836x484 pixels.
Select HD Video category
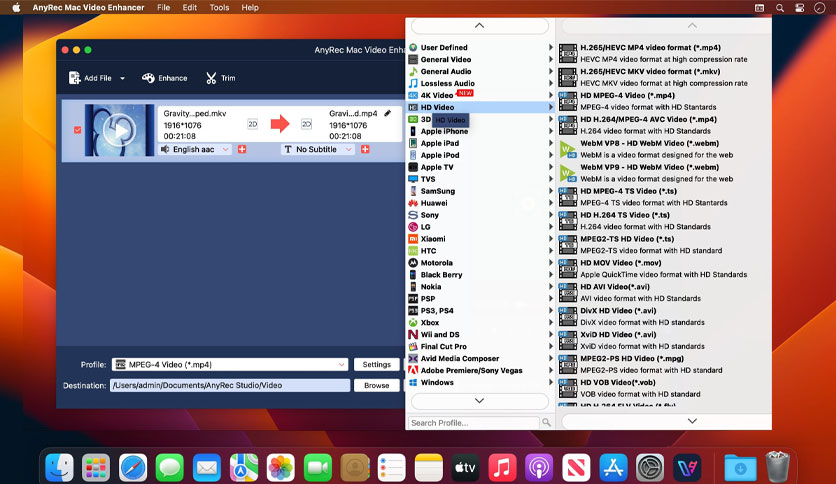tap(480, 107)
